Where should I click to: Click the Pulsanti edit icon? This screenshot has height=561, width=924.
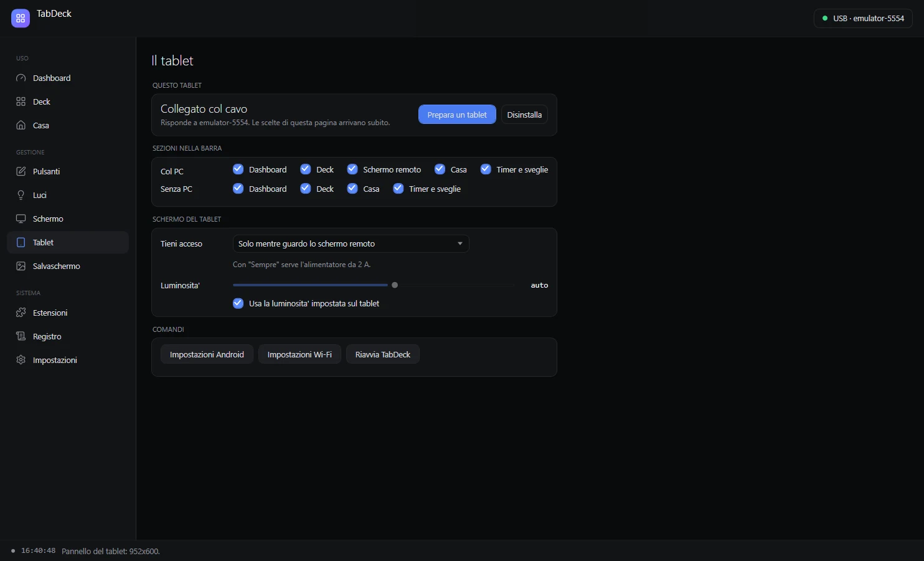(x=21, y=171)
